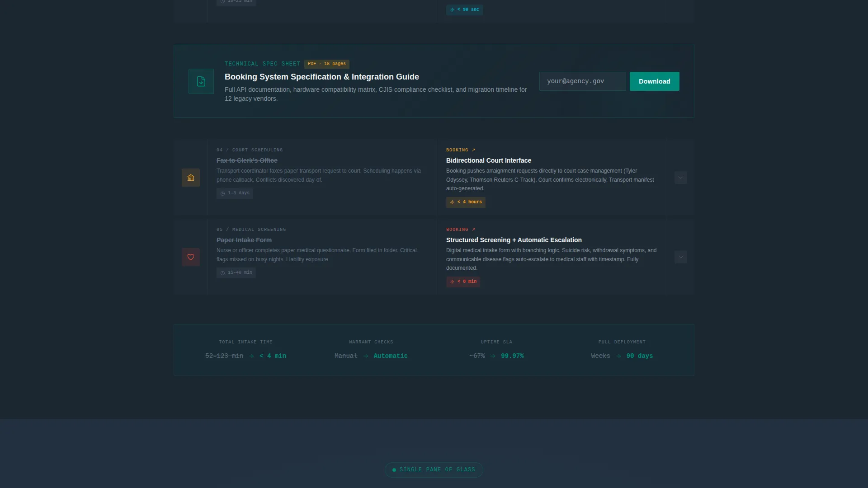Click the '90 days' deployment value

point(640,356)
